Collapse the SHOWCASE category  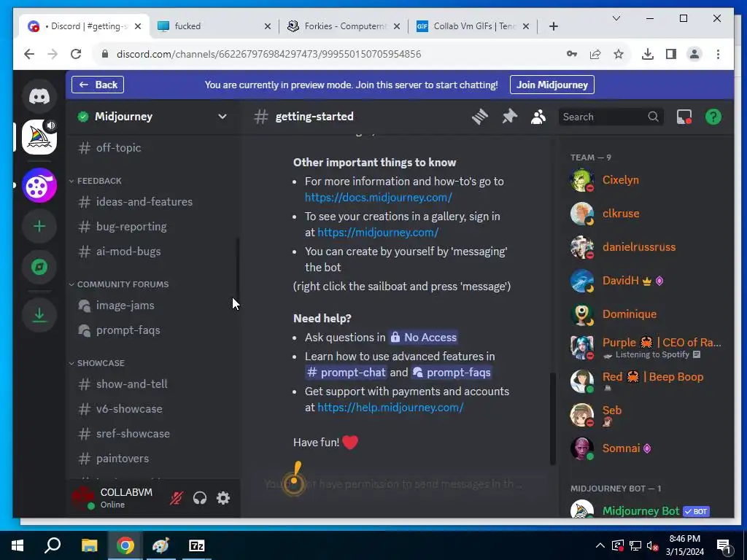click(x=97, y=363)
